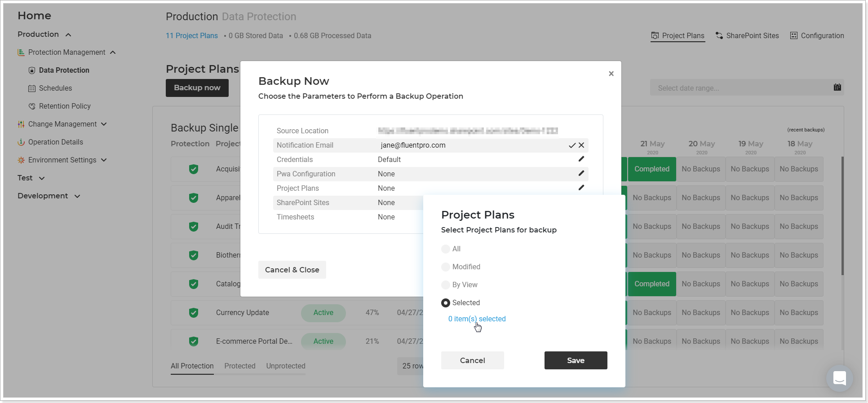Open Data Protection in the sidebar
The height and width of the screenshot is (403, 868).
(64, 70)
